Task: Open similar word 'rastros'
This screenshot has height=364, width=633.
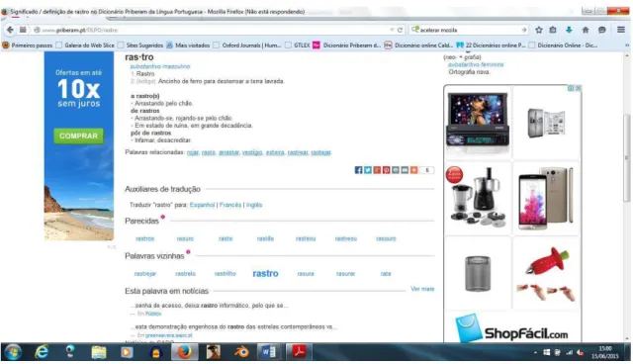Action: click(x=145, y=238)
